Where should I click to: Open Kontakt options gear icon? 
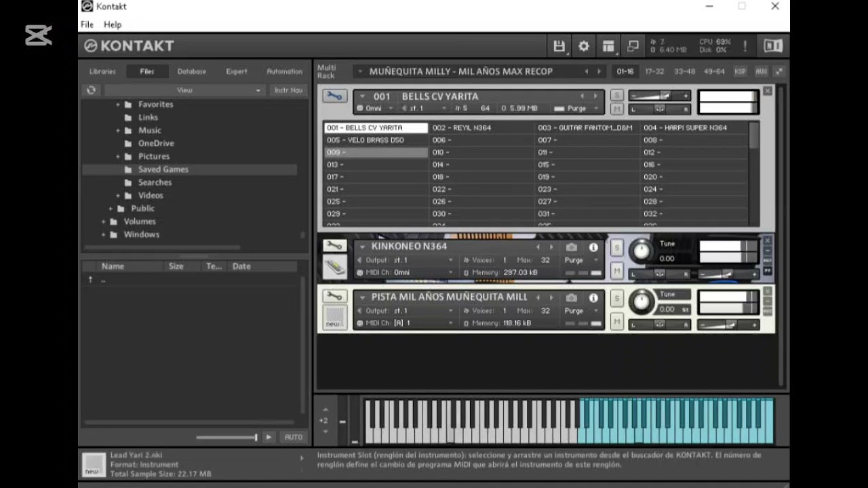click(x=584, y=46)
